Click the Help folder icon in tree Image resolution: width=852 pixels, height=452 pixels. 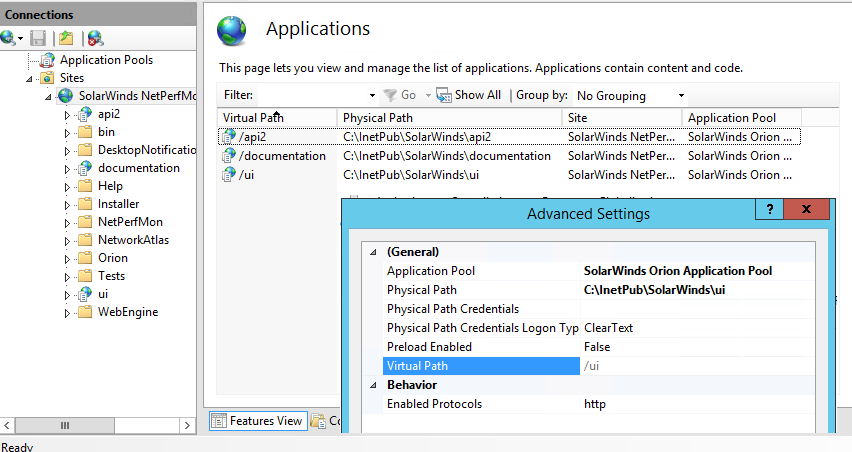pos(85,186)
